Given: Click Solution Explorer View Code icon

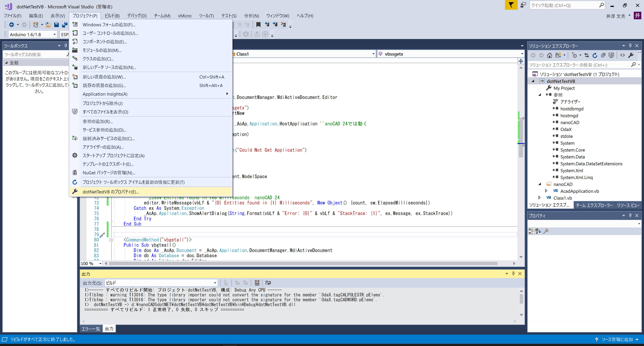Looking at the screenshot, I should [623, 55].
